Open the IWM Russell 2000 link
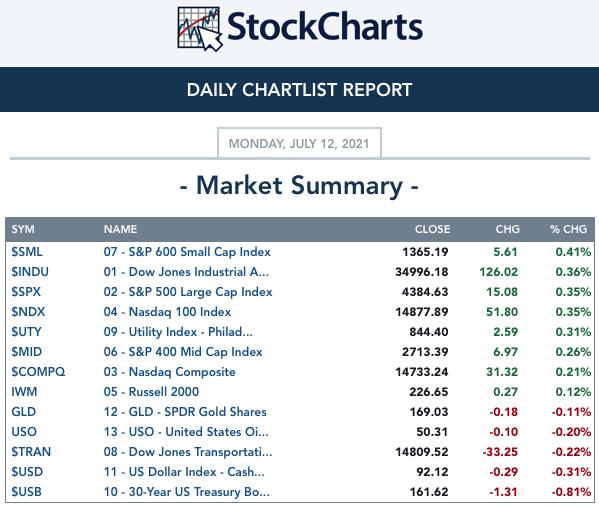599x507 pixels. [x=151, y=392]
